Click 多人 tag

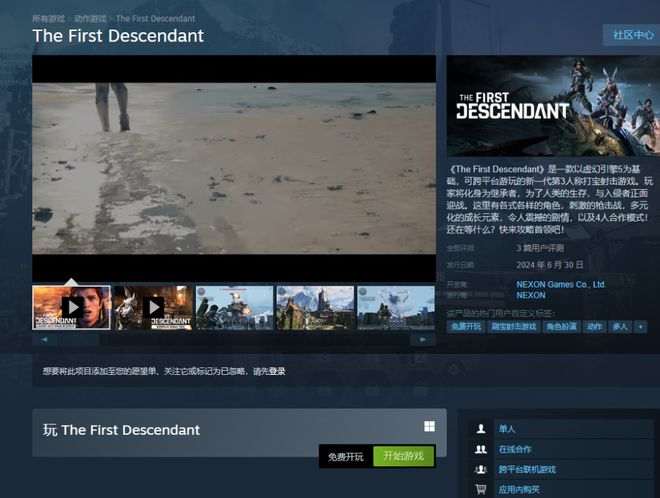620,327
